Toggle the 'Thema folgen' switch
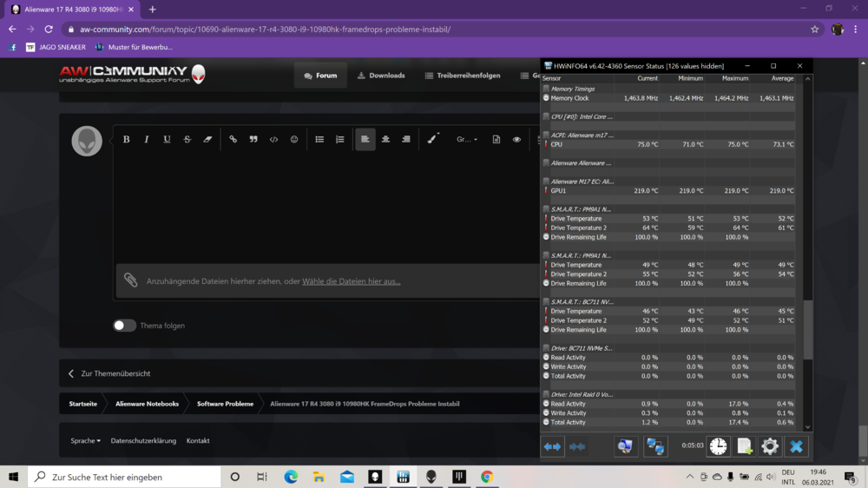This screenshot has height=488, width=868. point(124,326)
